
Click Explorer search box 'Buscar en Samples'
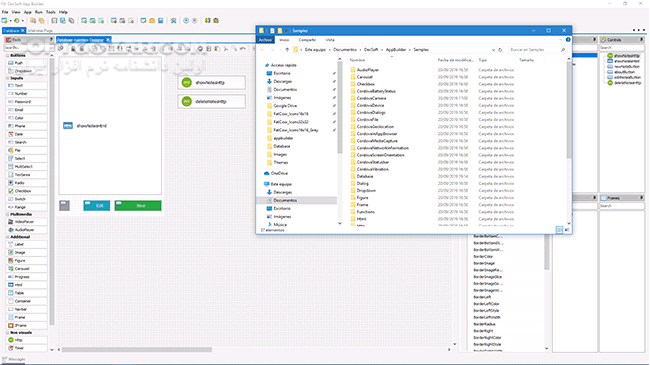[x=537, y=50]
